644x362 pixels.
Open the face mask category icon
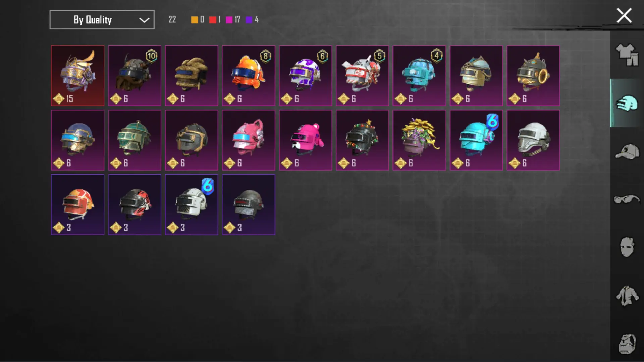point(627,247)
